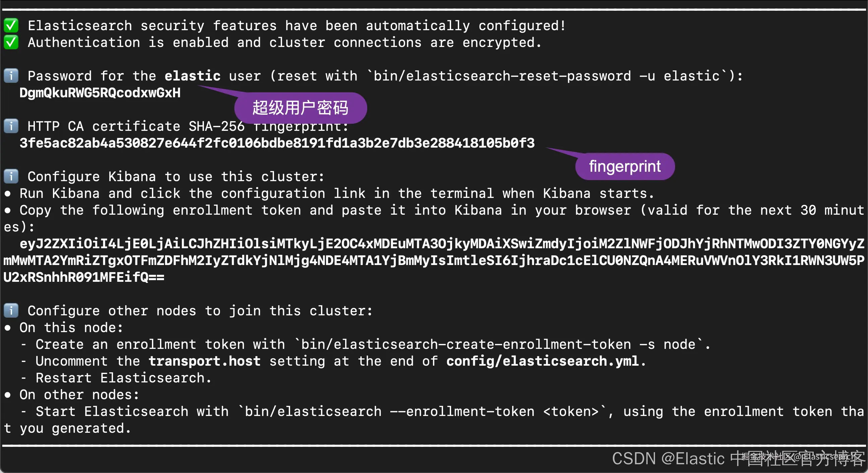The width and height of the screenshot is (868, 473).
Task: Click the purple fingerprint callout bubble
Action: pos(625,166)
